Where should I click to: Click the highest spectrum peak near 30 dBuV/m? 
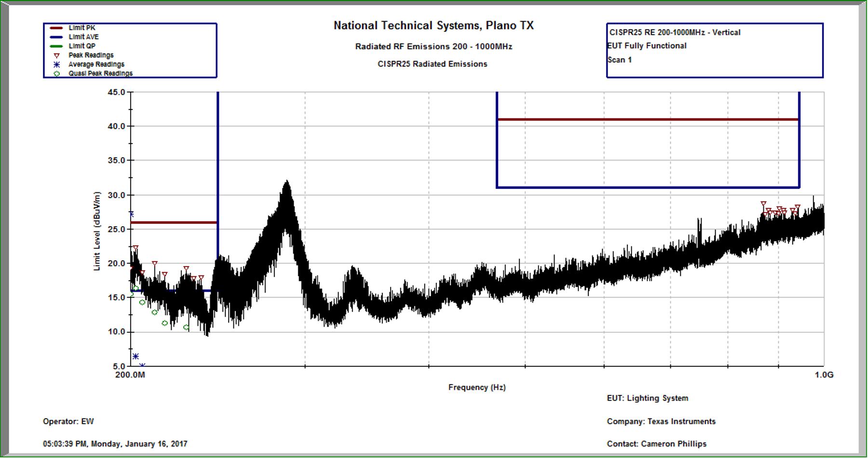287,183
